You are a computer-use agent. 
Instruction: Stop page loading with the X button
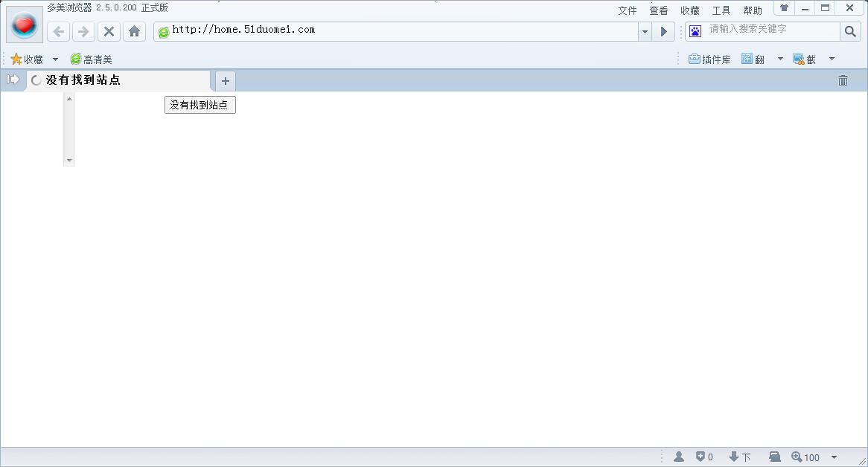109,31
